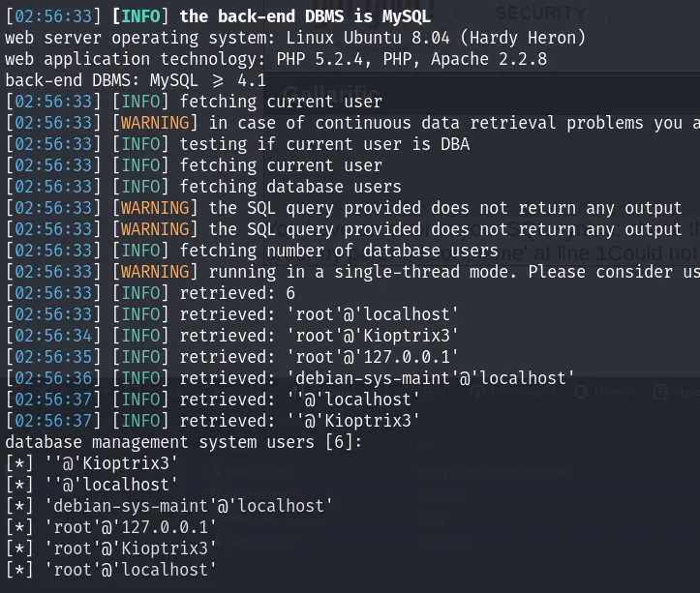
Task: Click the 'back-end DBMS is MySQL' bold line
Action: (218, 16)
